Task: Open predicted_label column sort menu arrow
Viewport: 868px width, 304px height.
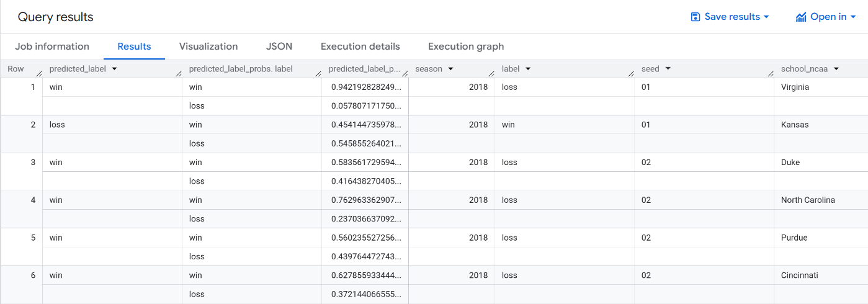Action: tap(114, 69)
